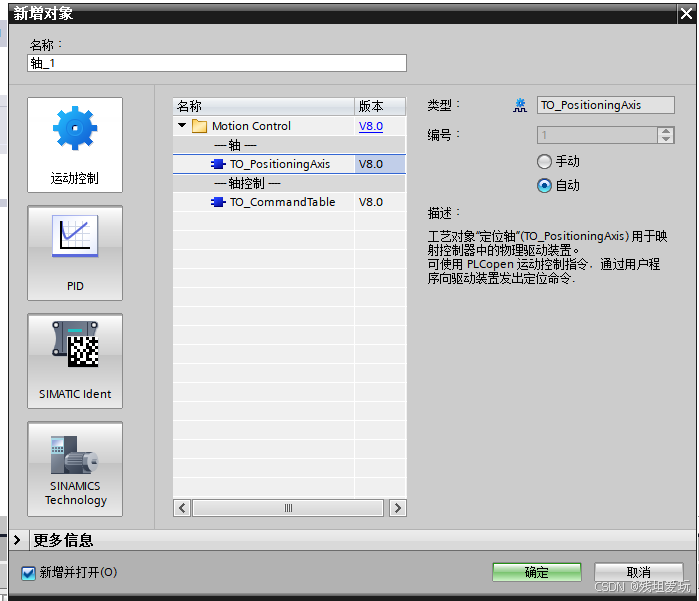This screenshot has width=699, height=601.
Task: Click the 更多信息 label
Action: (x=63, y=540)
